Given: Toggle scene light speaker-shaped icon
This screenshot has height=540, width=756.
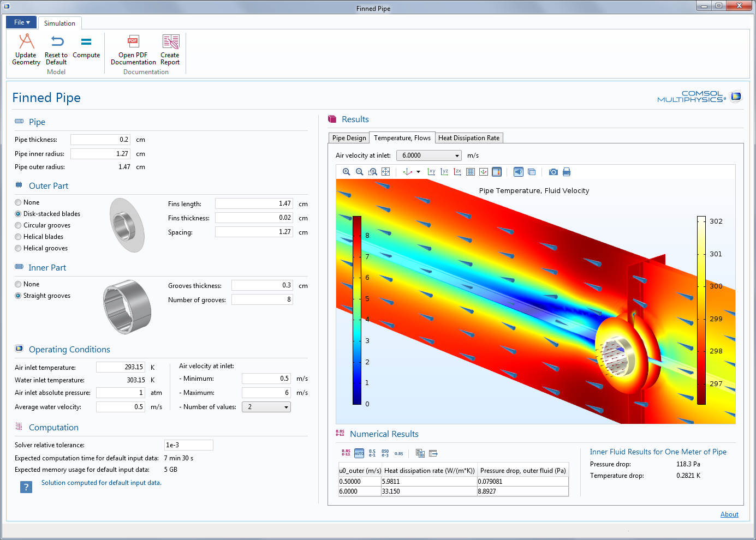Looking at the screenshot, I should click(x=519, y=172).
